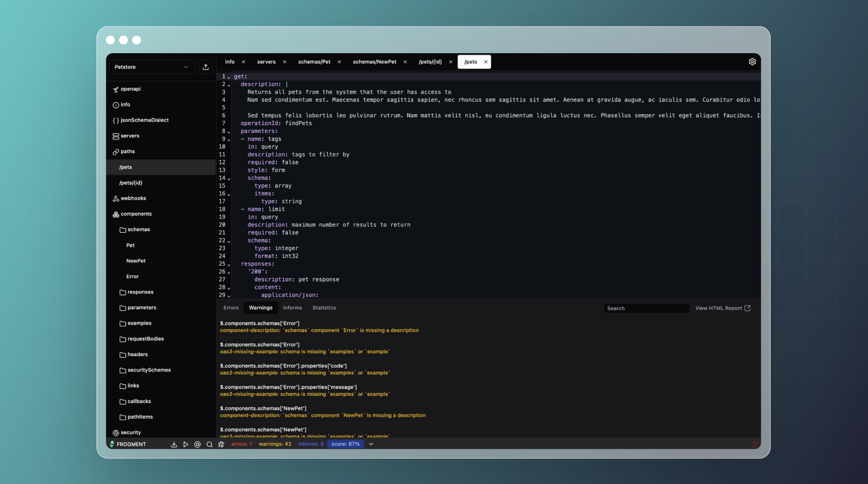The width and height of the screenshot is (868, 484).
Task: Click warning for Error properties 'code'
Action: 488,369
